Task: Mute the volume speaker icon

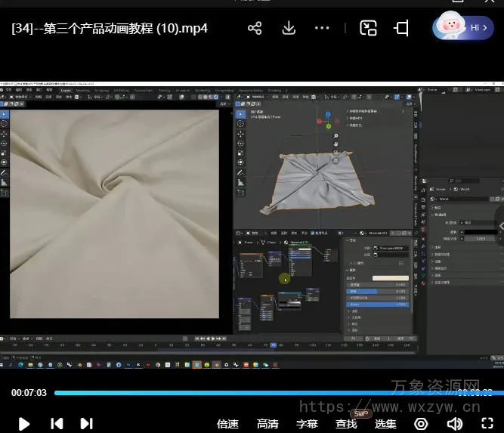Action: 455,424
